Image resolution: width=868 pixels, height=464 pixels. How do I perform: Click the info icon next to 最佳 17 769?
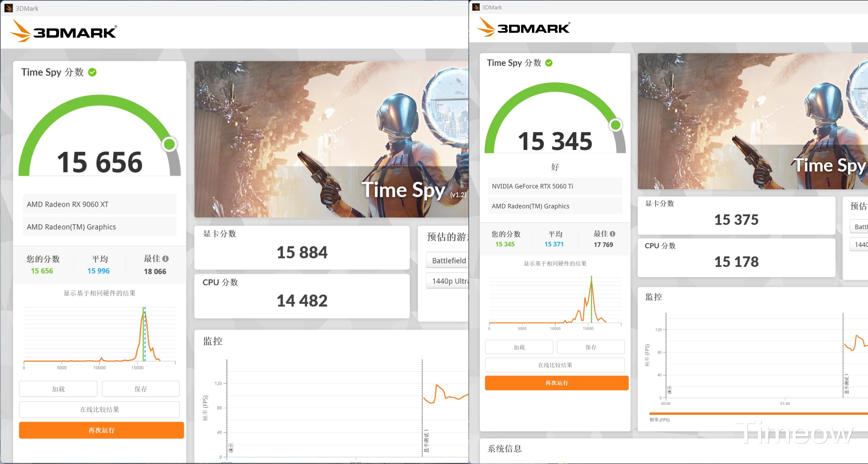pos(612,234)
